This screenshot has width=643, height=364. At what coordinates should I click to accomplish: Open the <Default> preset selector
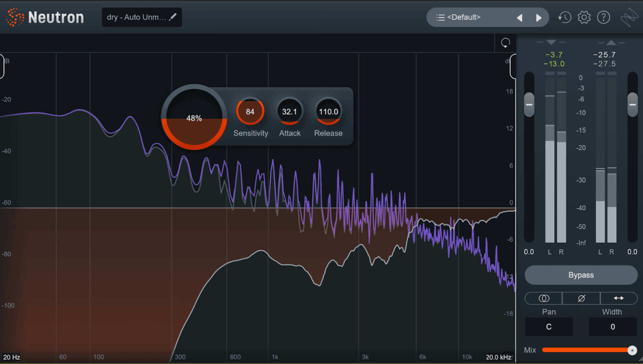(x=487, y=17)
